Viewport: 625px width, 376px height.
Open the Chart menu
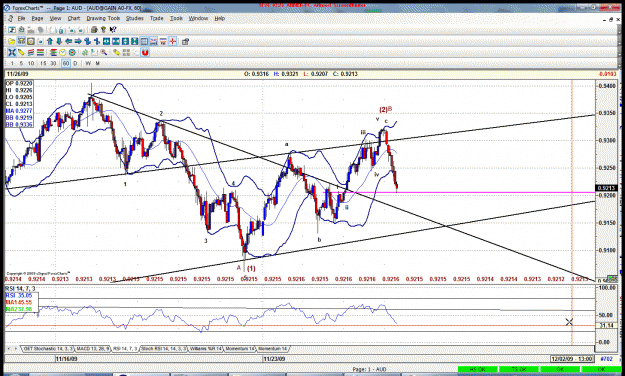[x=74, y=18]
